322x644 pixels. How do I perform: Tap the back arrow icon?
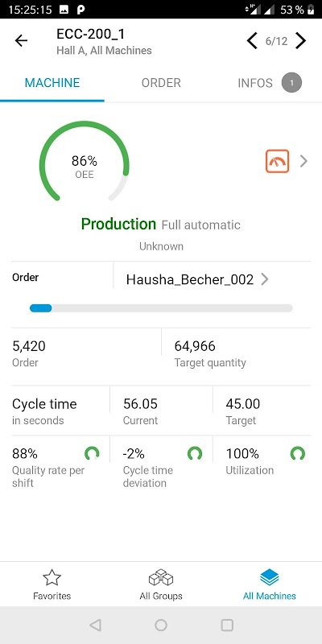21,41
